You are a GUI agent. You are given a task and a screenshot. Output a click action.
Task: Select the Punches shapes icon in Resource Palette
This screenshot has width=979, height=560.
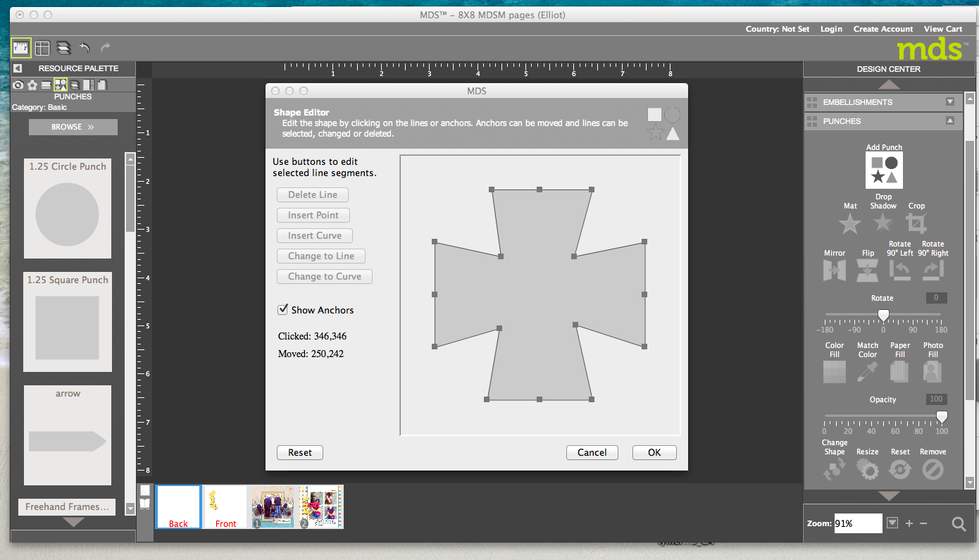pos(61,85)
